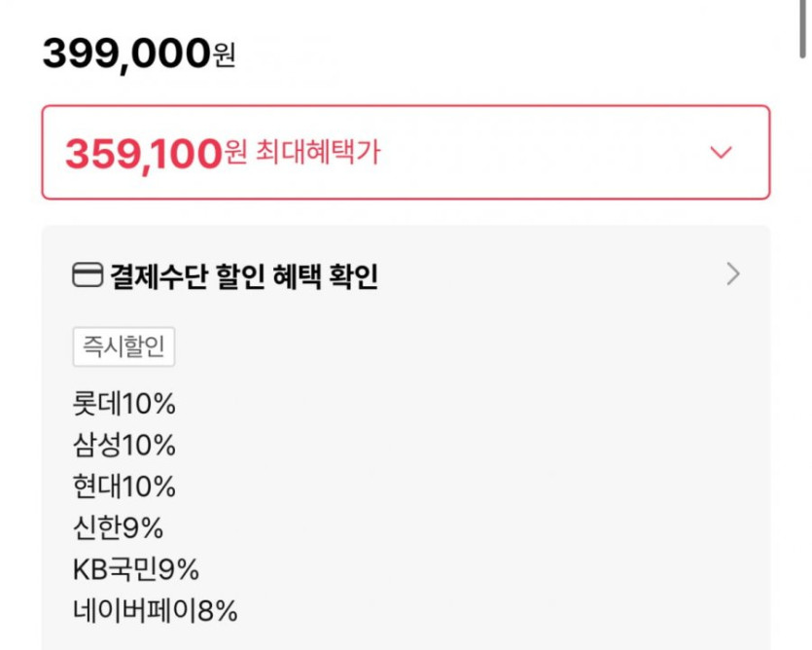The image size is (812, 650).
Task: Choose the 삼성10% discount entry
Action: pos(124,445)
